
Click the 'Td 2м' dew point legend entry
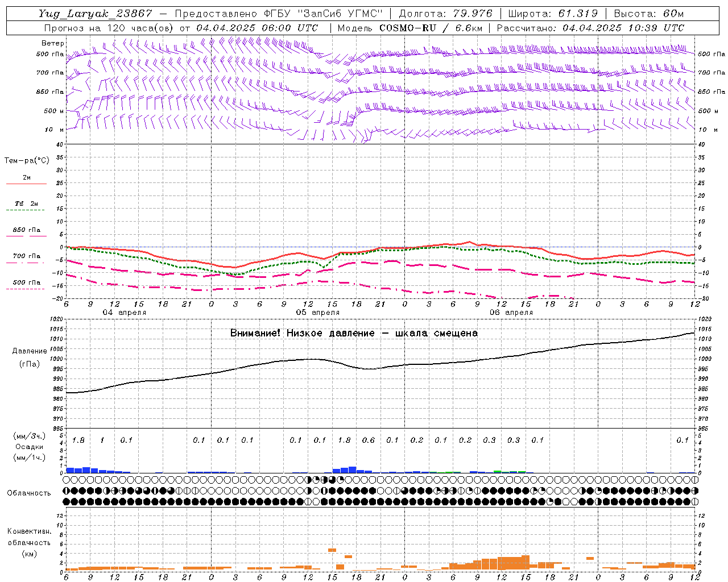pos(27,203)
